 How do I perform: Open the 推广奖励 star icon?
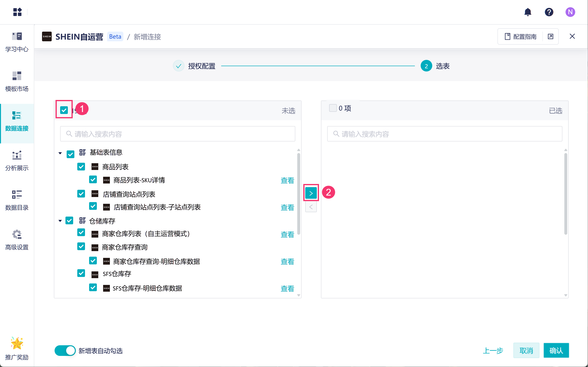click(17, 343)
